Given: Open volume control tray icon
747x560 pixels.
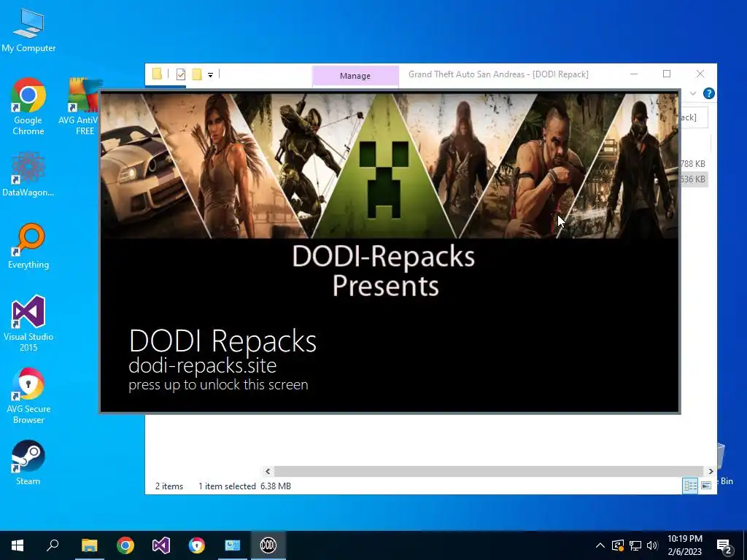Looking at the screenshot, I should (652, 545).
